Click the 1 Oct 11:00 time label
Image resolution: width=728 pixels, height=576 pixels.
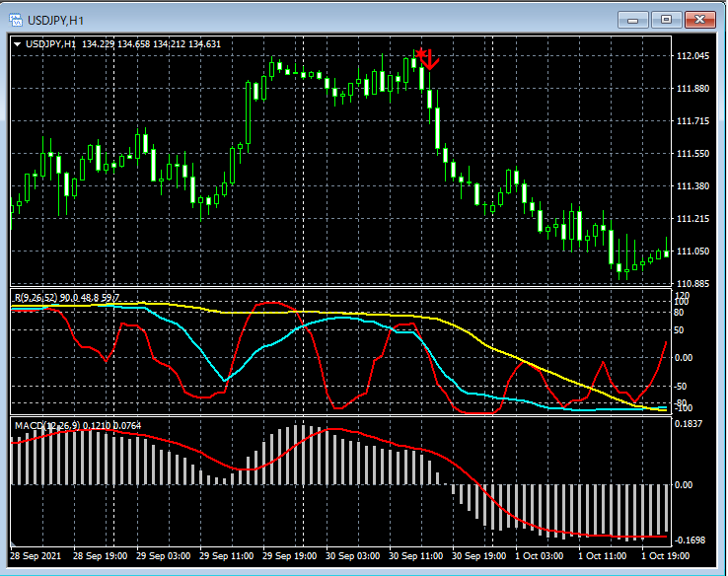point(603,556)
